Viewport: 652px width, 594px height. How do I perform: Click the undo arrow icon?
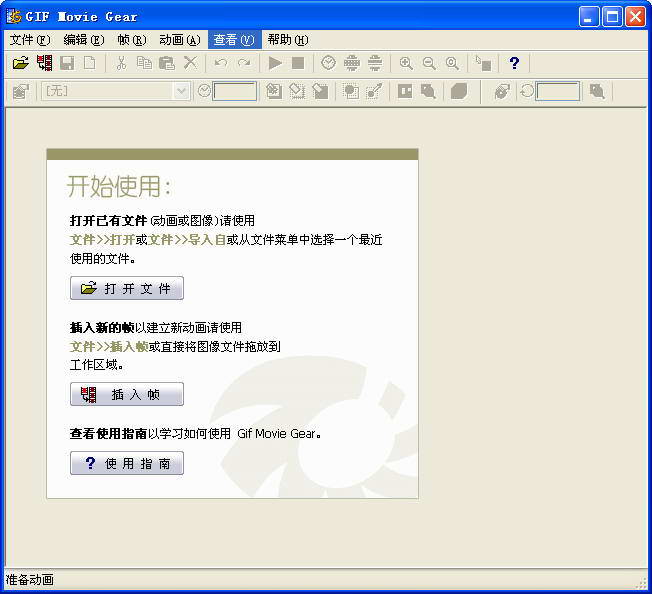click(220, 63)
